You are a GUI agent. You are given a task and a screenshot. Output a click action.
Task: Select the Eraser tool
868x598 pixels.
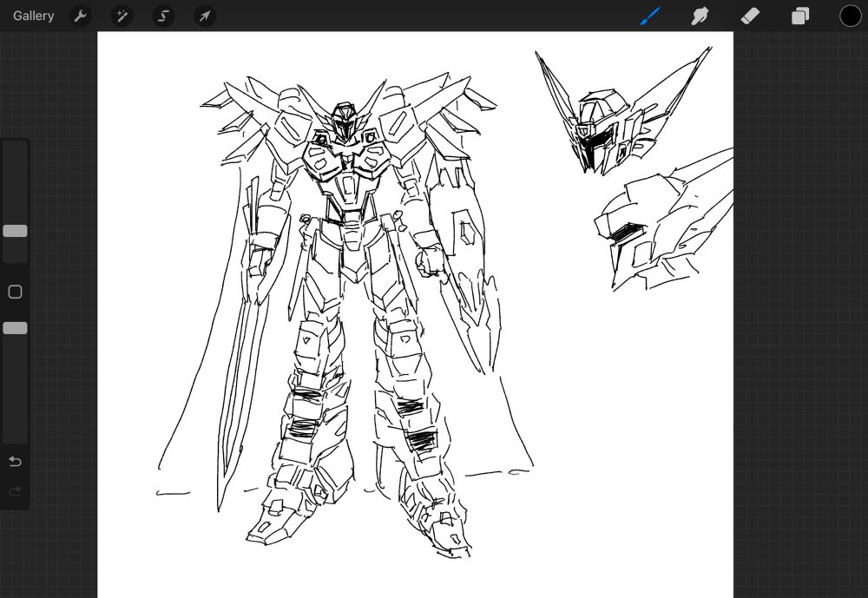(750, 16)
